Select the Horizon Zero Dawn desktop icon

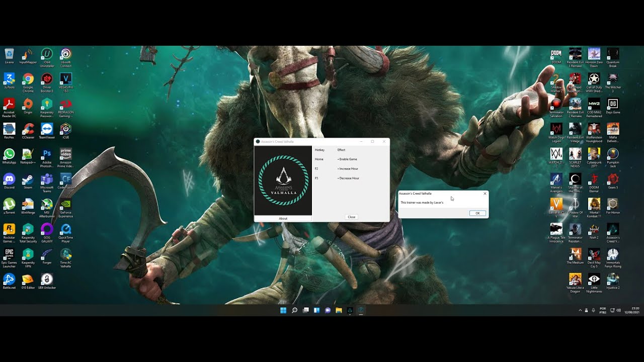pos(594,58)
